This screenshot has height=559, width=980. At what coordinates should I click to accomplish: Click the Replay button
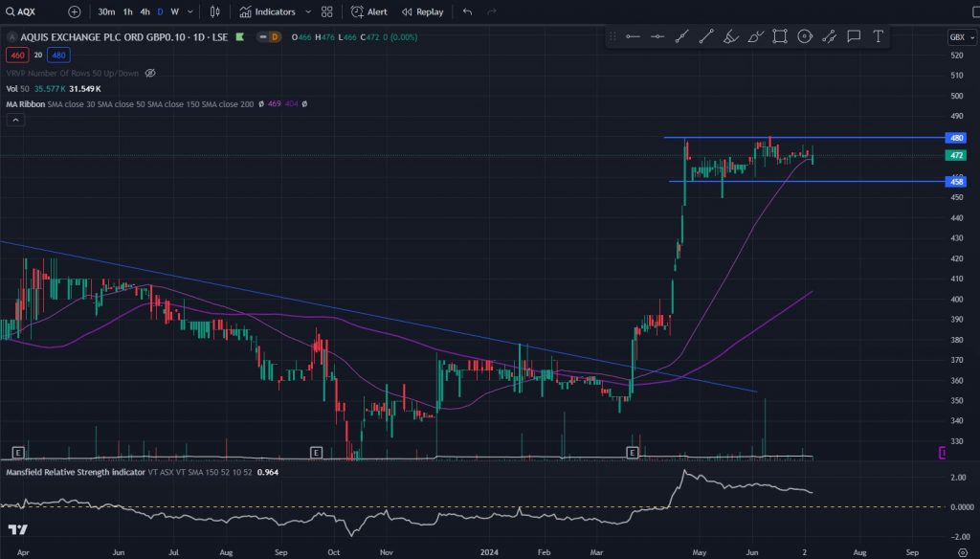coord(422,12)
